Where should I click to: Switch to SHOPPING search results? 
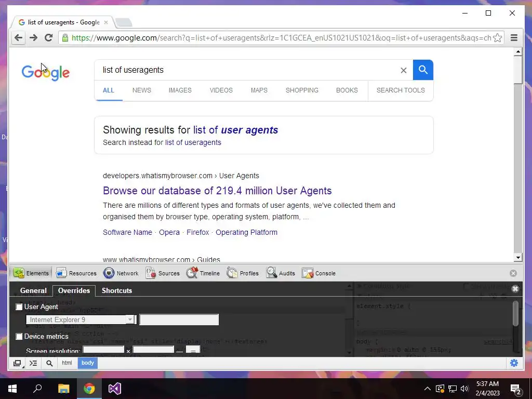pos(302,90)
